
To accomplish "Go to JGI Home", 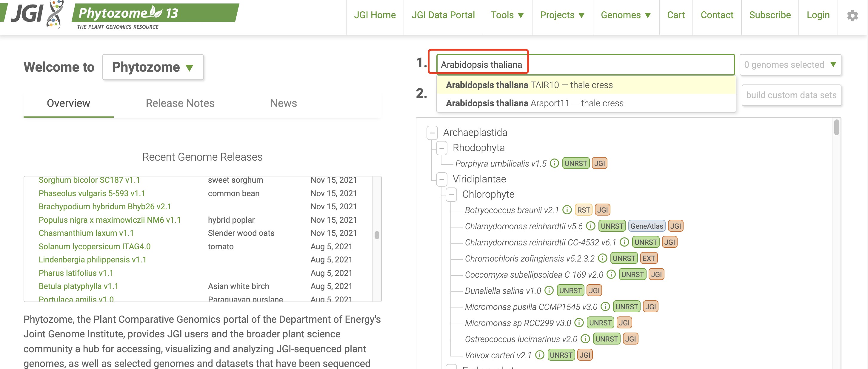I will (x=375, y=15).
